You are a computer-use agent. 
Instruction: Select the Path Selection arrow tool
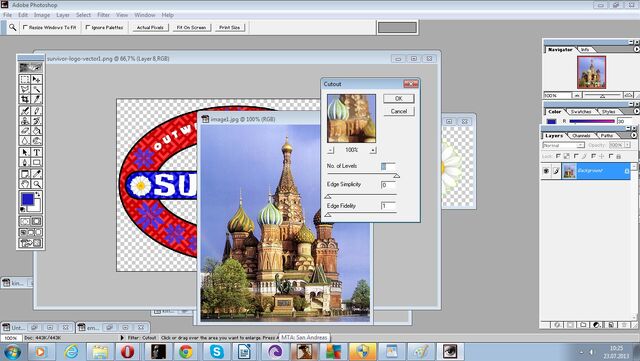pos(25,152)
